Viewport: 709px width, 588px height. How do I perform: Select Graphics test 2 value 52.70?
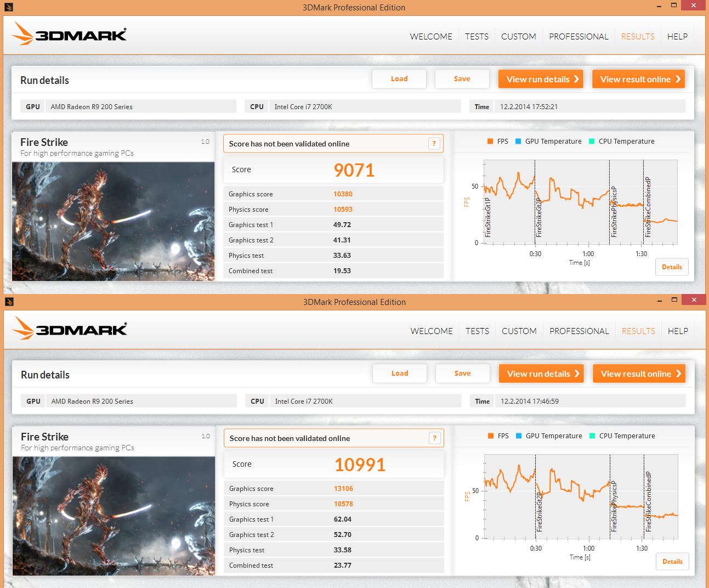343,535
